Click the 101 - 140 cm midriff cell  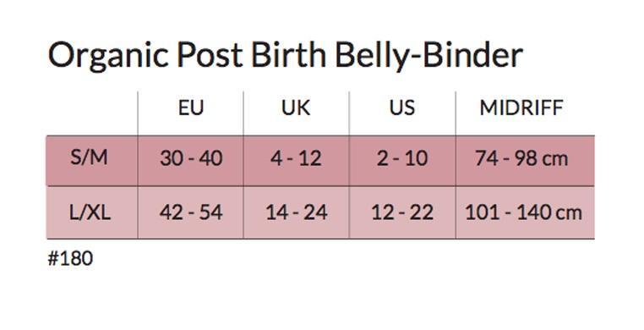coord(523,212)
